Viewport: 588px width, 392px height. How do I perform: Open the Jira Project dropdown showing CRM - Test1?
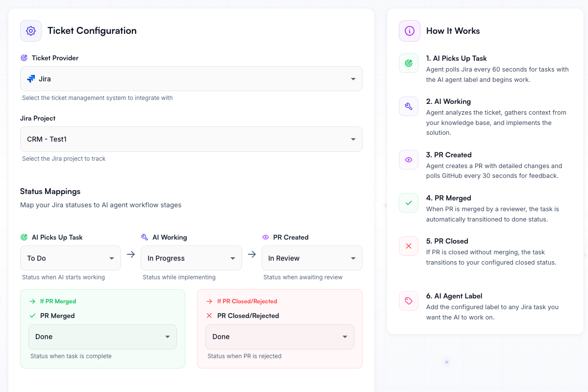coord(191,139)
